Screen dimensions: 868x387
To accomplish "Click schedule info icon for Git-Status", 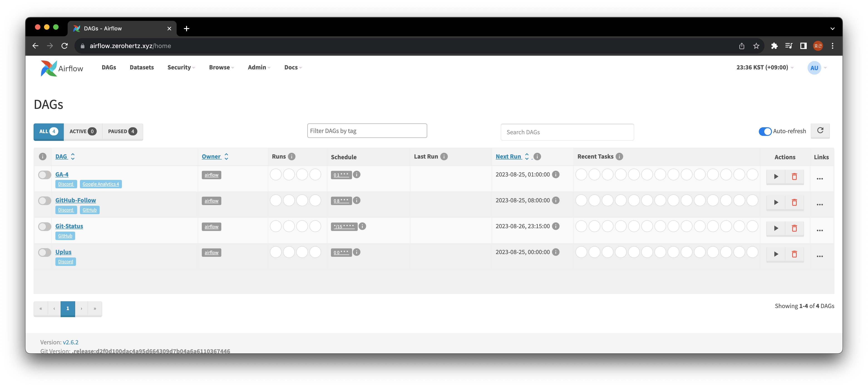I will pyautogui.click(x=362, y=226).
